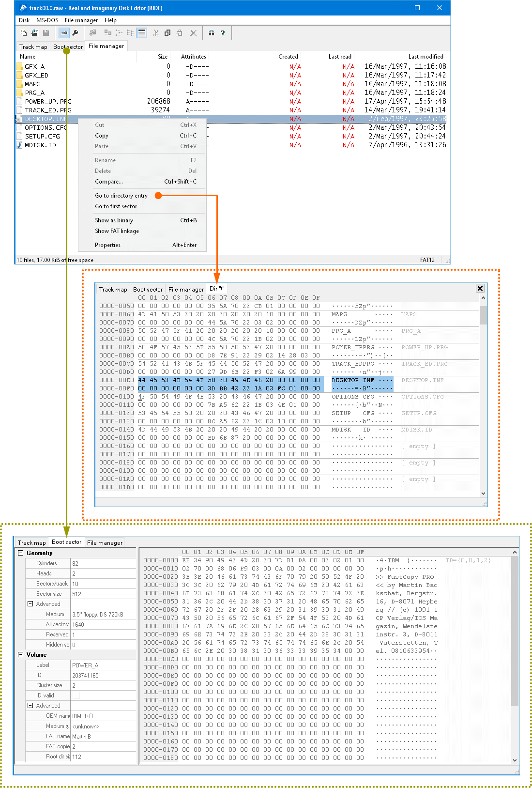Sort by the Size column header

pos(153,57)
